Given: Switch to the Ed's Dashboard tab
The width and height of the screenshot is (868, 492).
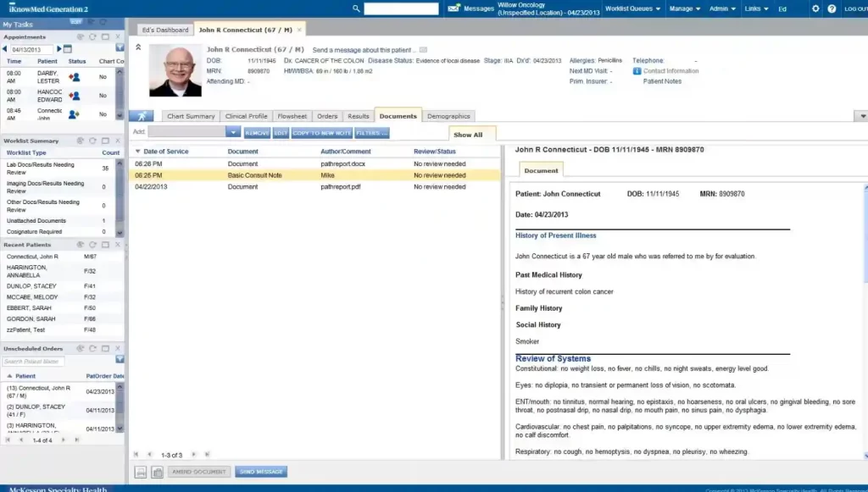Looking at the screenshot, I should point(164,28).
